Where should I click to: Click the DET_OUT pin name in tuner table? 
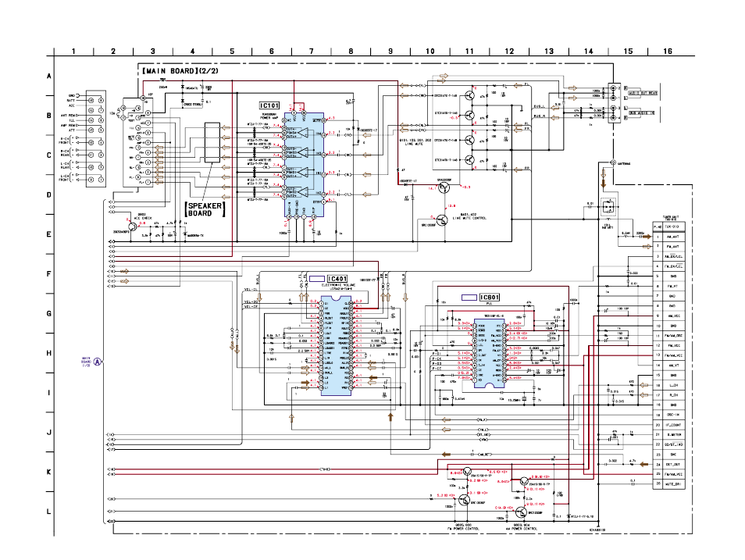[x=673, y=465]
